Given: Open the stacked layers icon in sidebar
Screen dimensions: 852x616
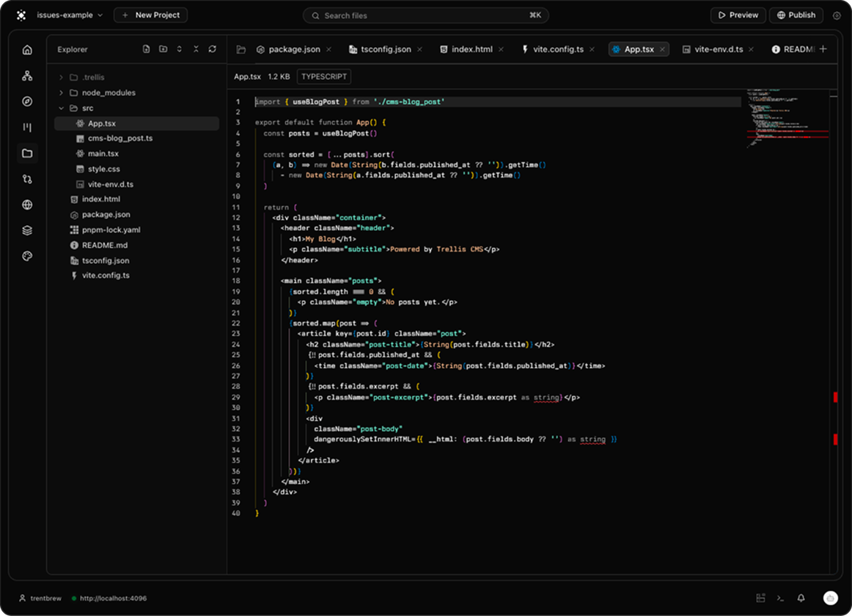Looking at the screenshot, I should 27,230.
